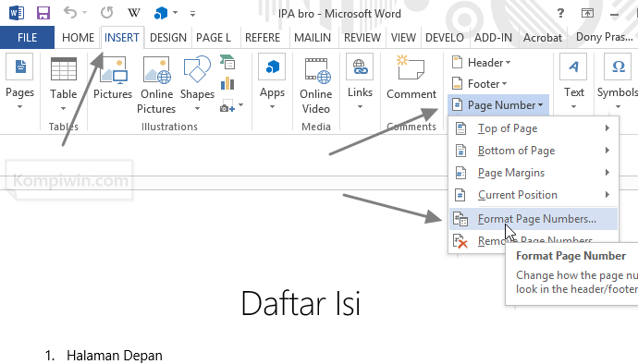Expand Top of Page submenu
Viewport: 638px width, 364px height.
click(x=534, y=128)
